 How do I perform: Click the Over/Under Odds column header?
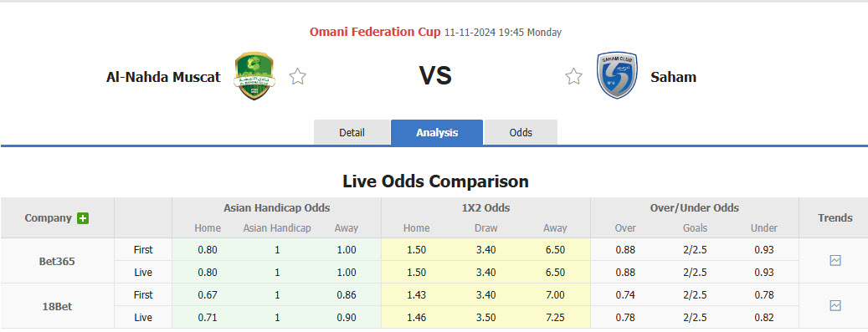pyautogui.click(x=695, y=208)
